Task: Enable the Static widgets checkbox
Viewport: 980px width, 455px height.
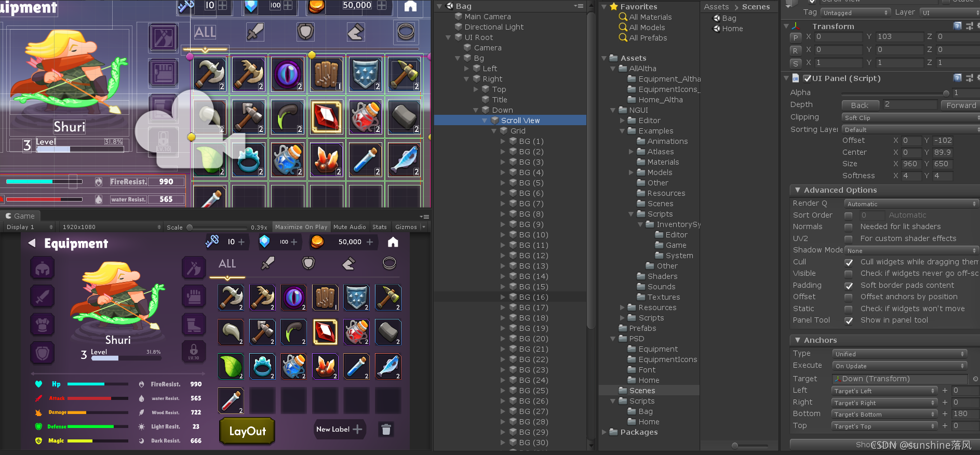Action: coord(849,309)
